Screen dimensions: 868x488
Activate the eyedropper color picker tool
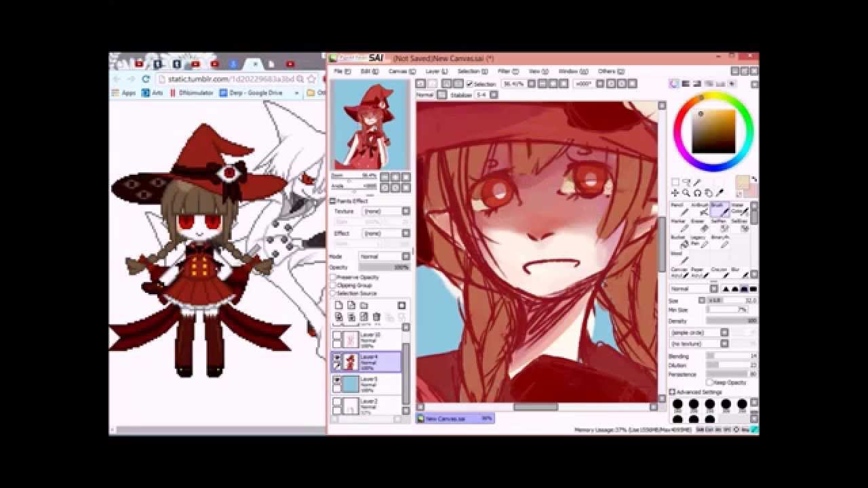719,193
